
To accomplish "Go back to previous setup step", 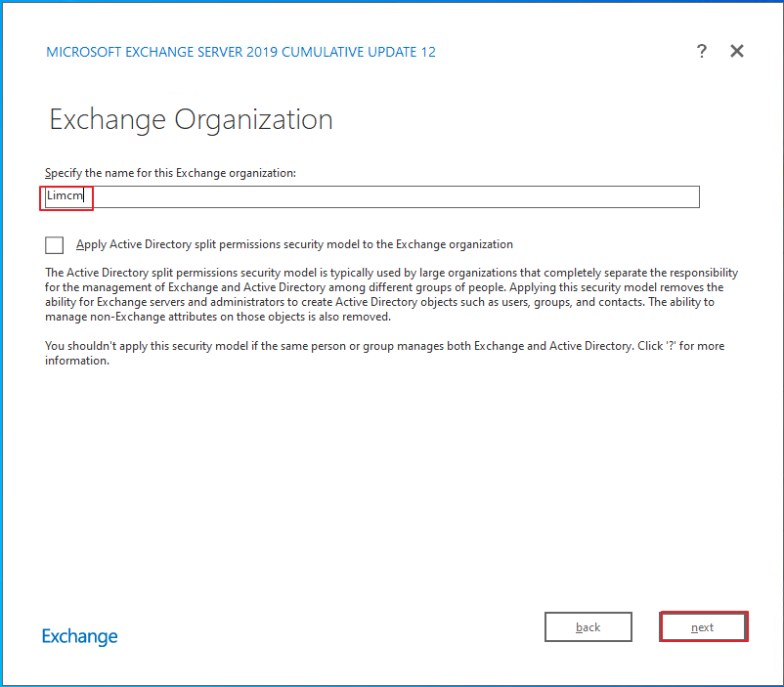I will coord(588,627).
